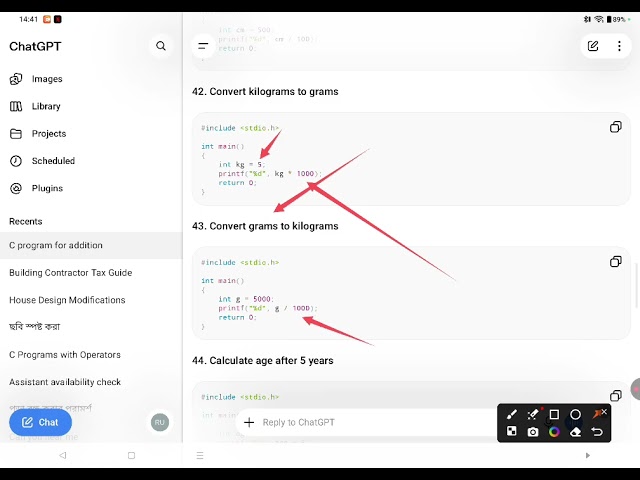Select the eraser tool
The height and width of the screenshot is (480, 640).
(x=576, y=432)
